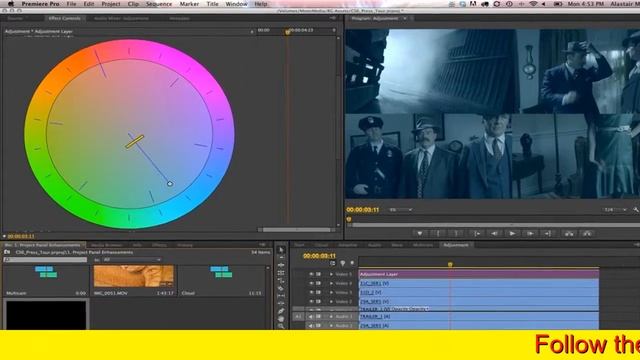Open the Window menu
The image size is (640, 360).
click(x=236, y=4)
